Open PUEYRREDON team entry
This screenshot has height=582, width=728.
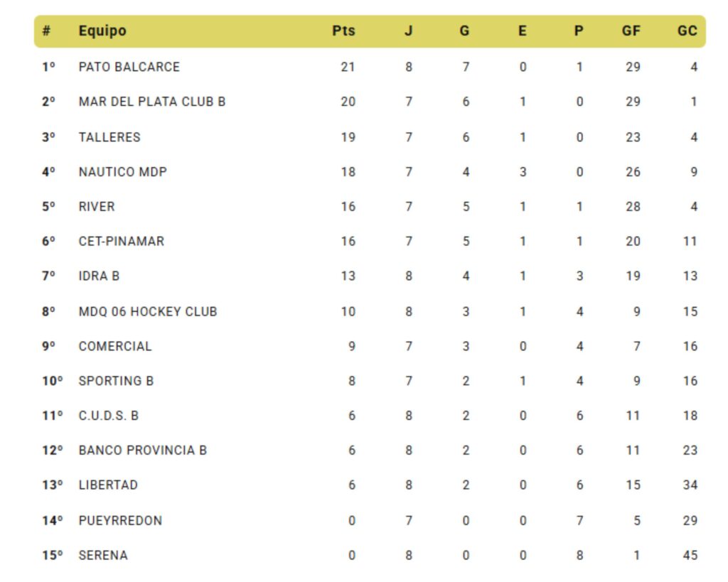point(120,521)
